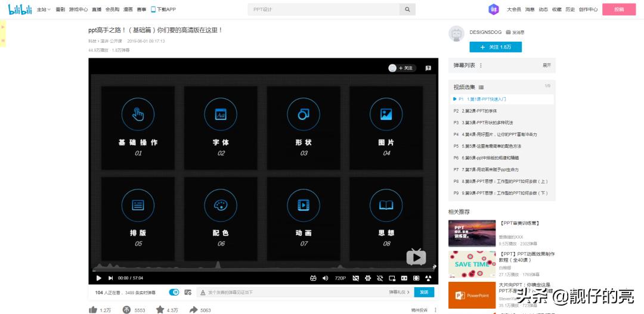Open danmaku display settings icon
The width and height of the screenshot is (644, 314).
point(188,292)
